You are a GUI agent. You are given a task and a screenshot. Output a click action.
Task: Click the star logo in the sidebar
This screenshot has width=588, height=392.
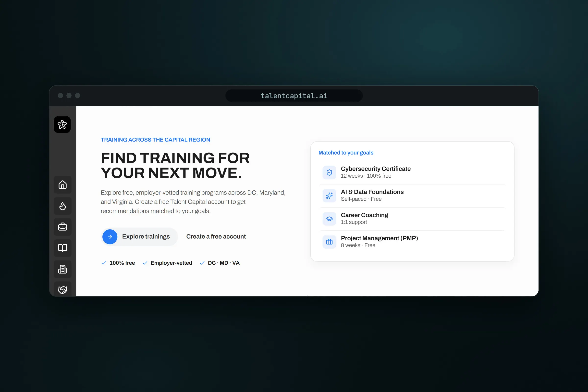click(62, 124)
